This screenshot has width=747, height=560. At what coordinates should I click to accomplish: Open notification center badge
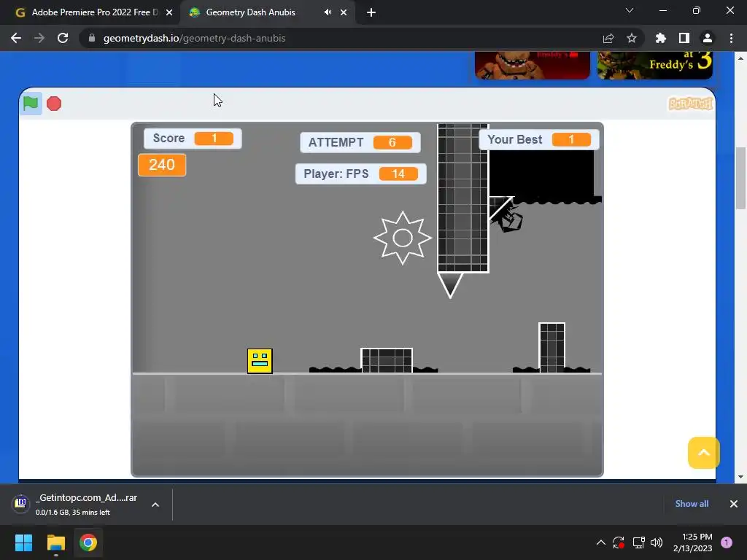pos(727,542)
